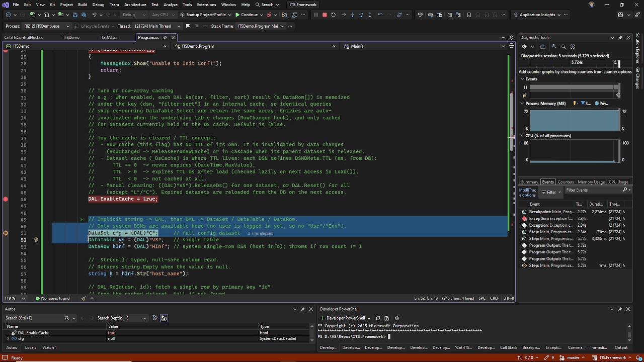Image resolution: width=644 pixels, height=362 pixels.
Task: Open the Any CPU platform dropdown
Action: (164, 15)
